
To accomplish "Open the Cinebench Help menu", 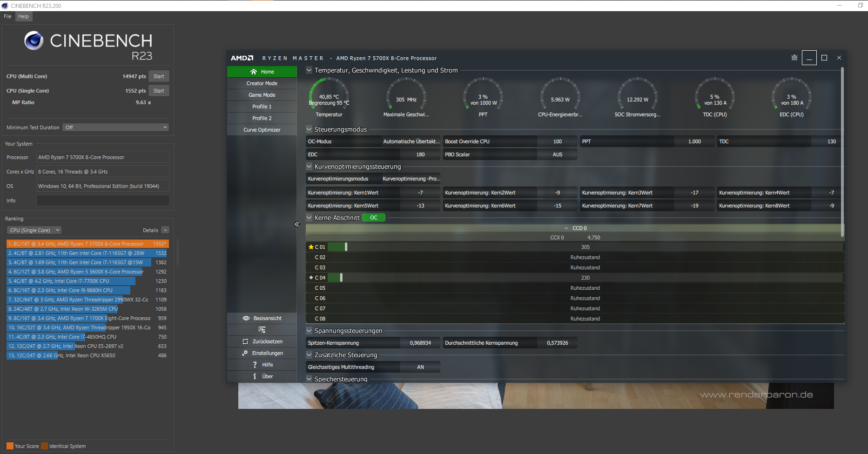I will (x=23, y=16).
